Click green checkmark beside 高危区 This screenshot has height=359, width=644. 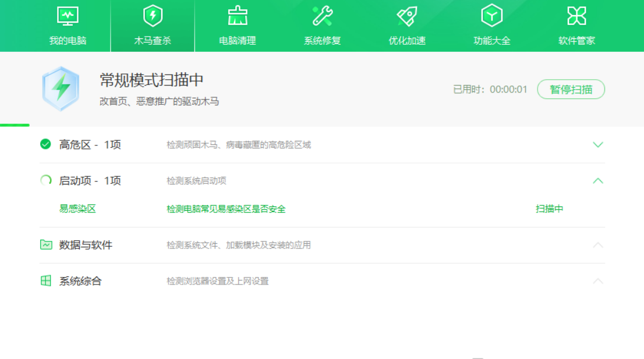[45, 144]
